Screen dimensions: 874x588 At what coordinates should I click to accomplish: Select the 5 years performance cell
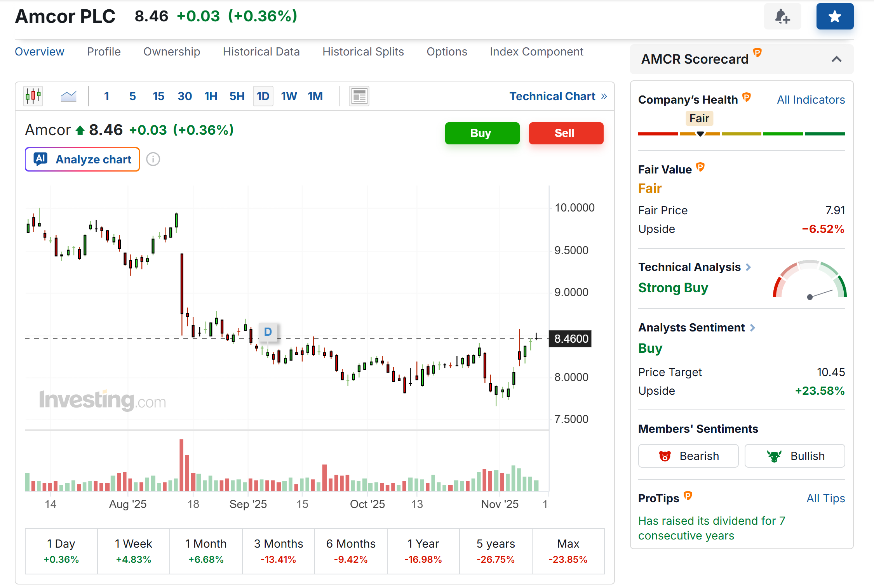496,551
